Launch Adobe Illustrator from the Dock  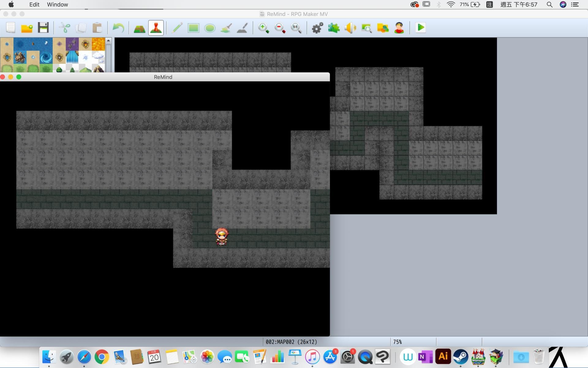pos(443,357)
